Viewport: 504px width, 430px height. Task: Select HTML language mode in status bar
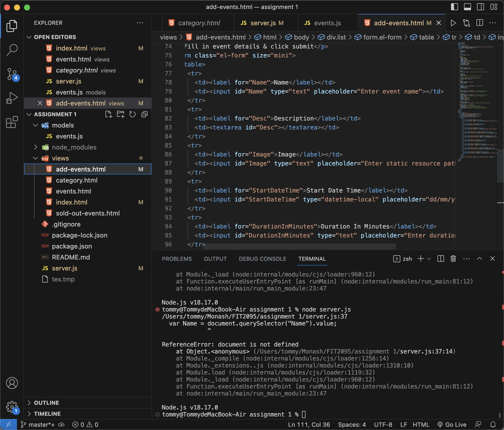click(421, 424)
